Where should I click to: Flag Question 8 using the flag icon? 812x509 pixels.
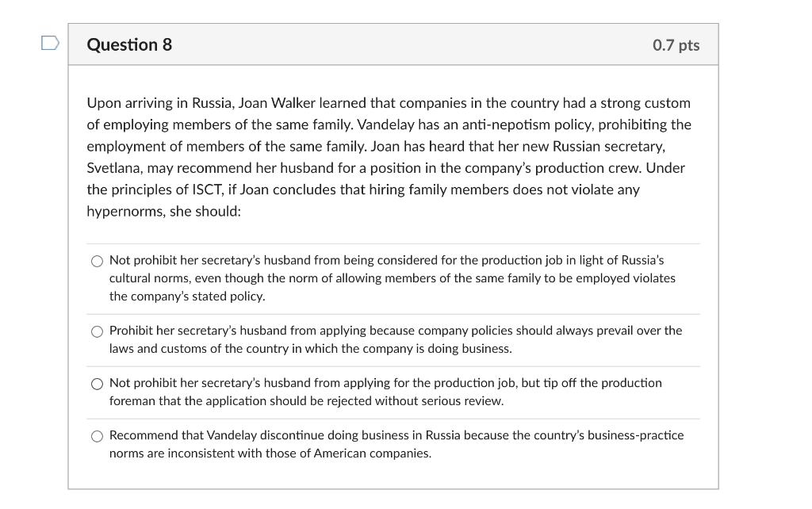pyautogui.click(x=49, y=43)
